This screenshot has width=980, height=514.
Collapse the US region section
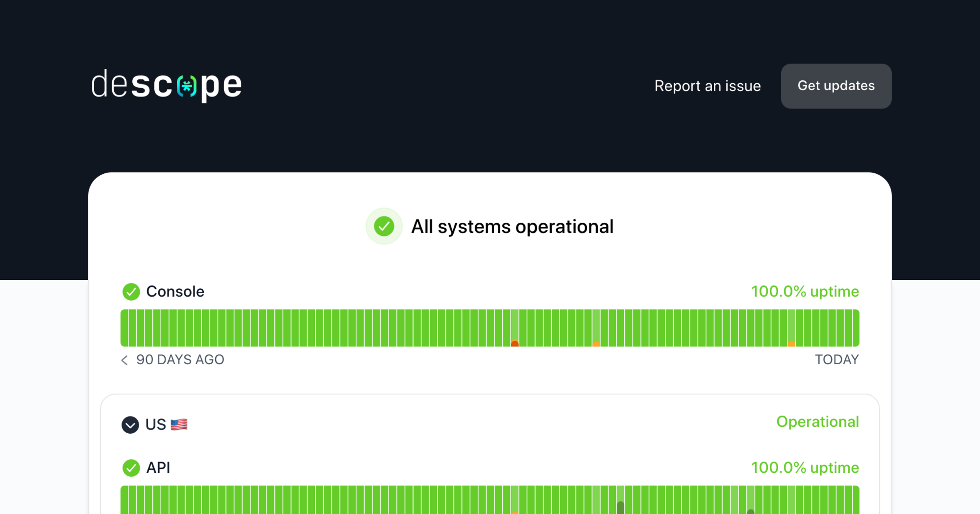pos(130,424)
